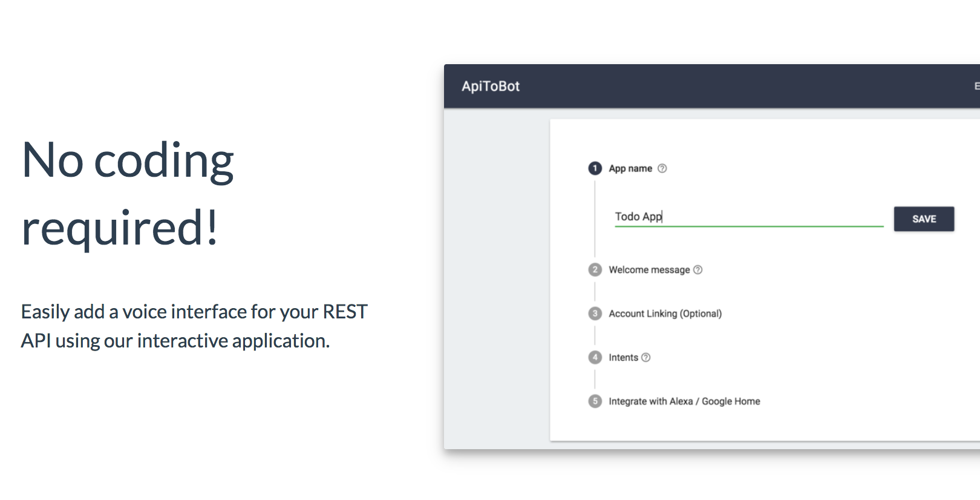Select the green underline below app name
980x500 pixels.
(748, 225)
